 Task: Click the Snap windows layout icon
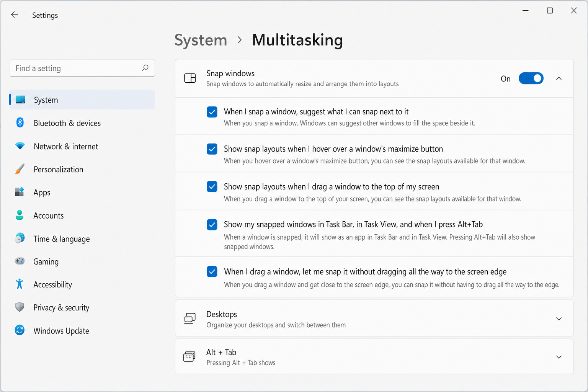pos(190,78)
